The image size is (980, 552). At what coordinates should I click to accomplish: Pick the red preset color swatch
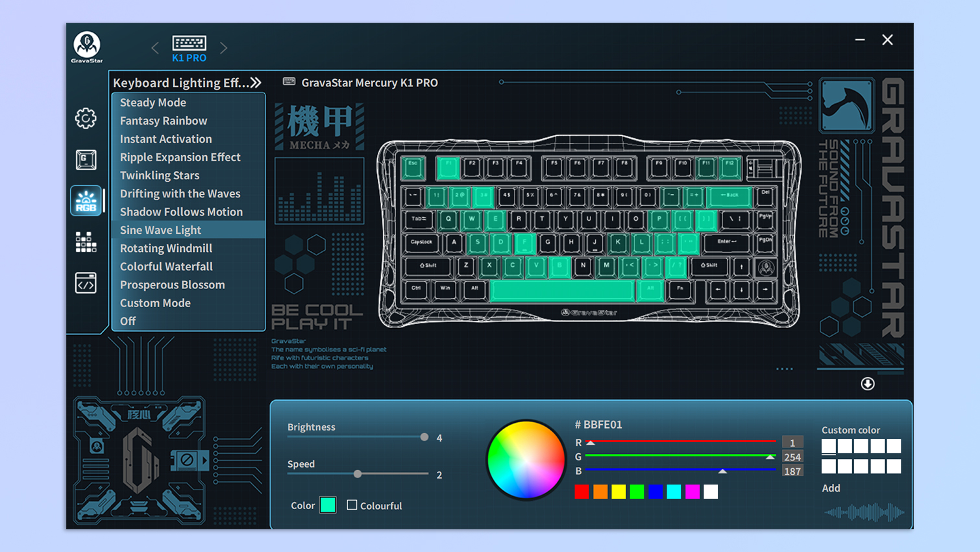582,492
